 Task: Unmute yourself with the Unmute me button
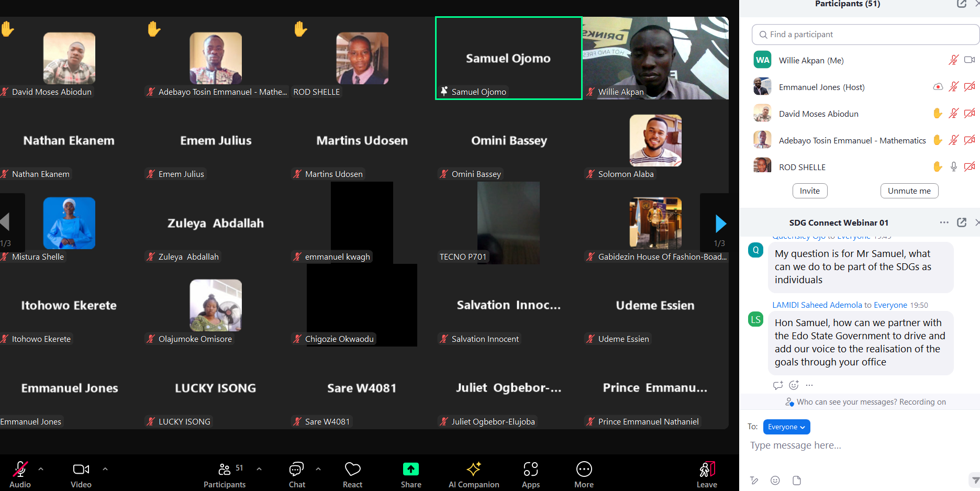[909, 191]
